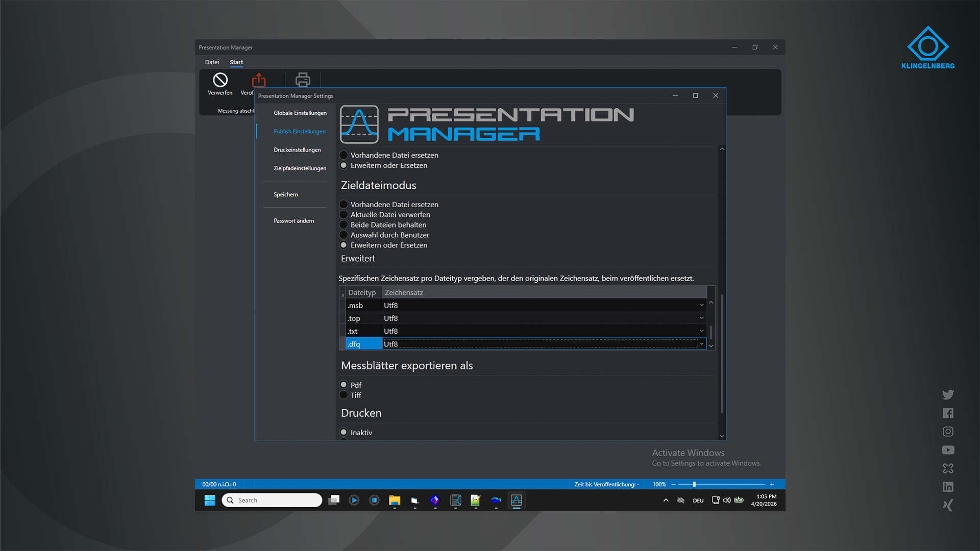This screenshot has height=551, width=980.
Task: Click the Dateityp column header
Action: point(364,293)
